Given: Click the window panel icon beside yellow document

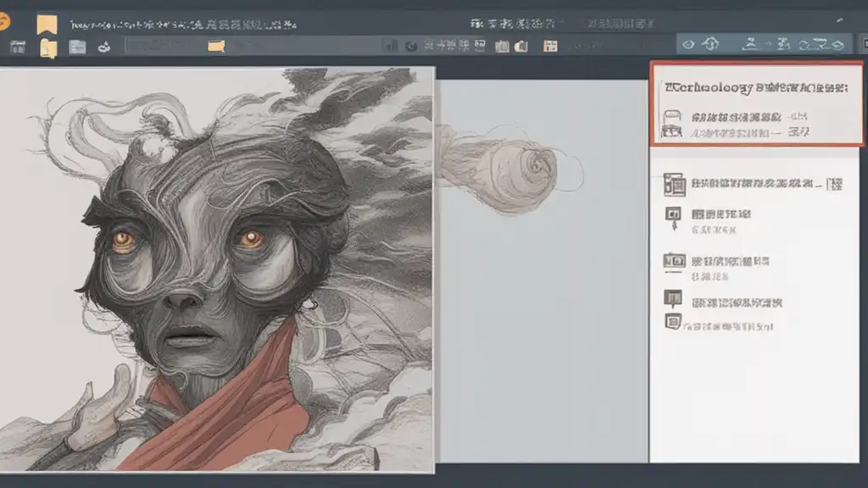Looking at the screenshot, I should coord(78,47).
